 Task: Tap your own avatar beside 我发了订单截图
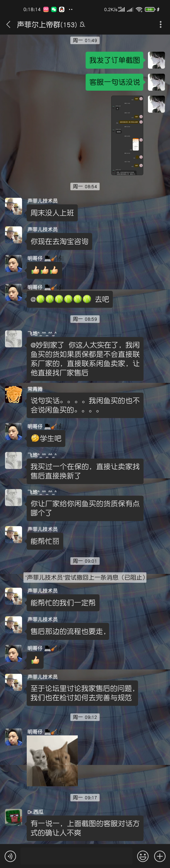tap(156, 60)
